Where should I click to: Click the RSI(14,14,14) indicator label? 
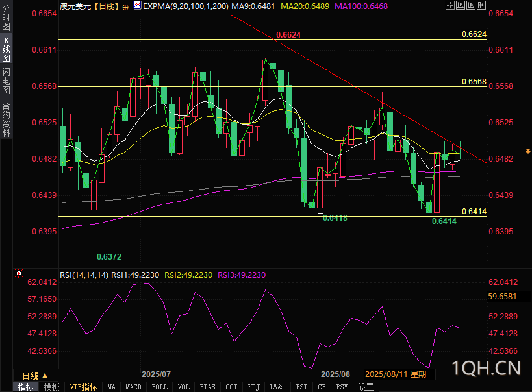click(x=84, y=275)
